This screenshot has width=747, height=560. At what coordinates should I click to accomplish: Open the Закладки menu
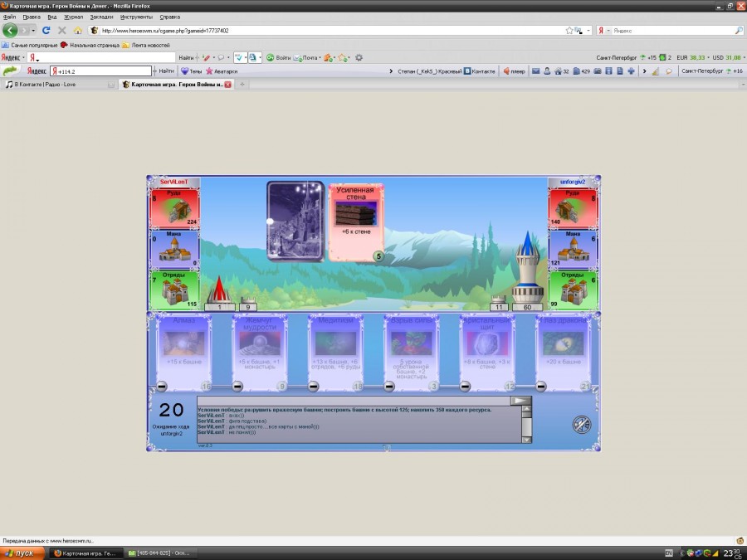click(x=100, y=17)
